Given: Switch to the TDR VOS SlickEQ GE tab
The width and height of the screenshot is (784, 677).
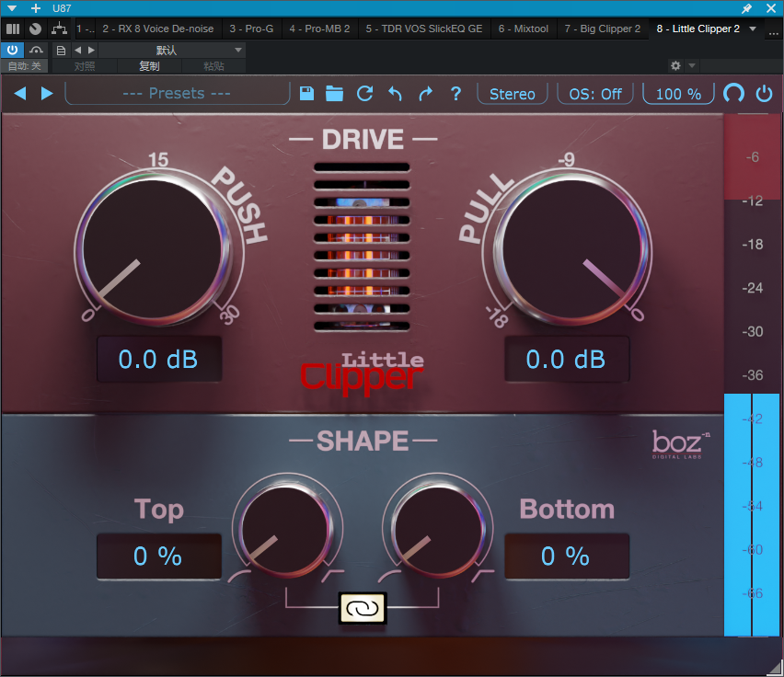Looking at the screenshot, I should 424,29.
